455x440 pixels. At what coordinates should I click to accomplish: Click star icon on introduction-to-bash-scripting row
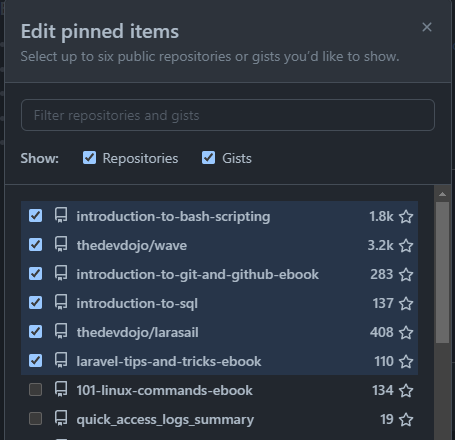tap(406, 217)
